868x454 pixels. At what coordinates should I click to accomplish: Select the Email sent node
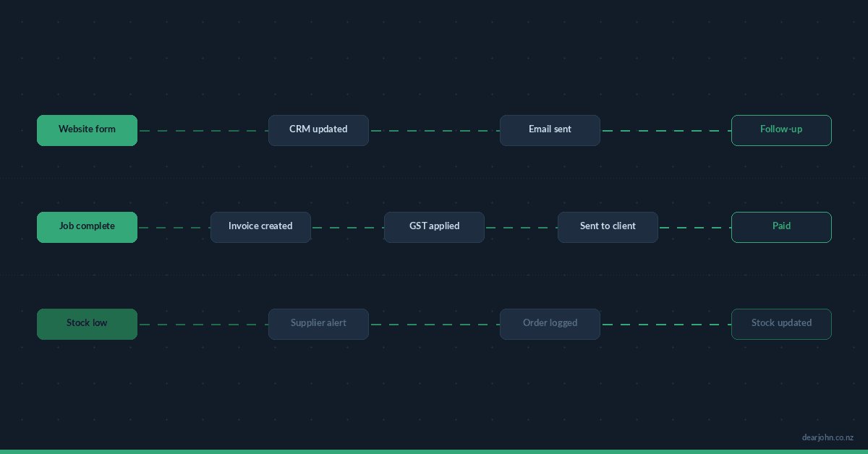coord(550,130)
